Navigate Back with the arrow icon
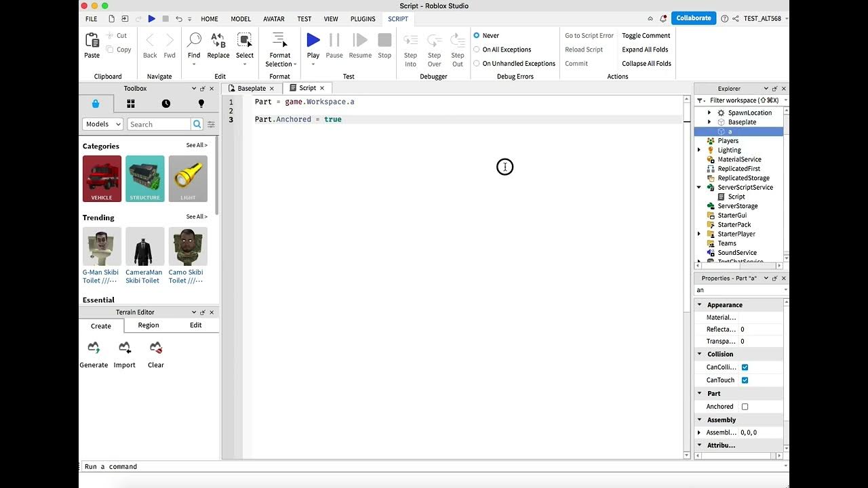Screen dimensions: 868x488 pos(150,41)
